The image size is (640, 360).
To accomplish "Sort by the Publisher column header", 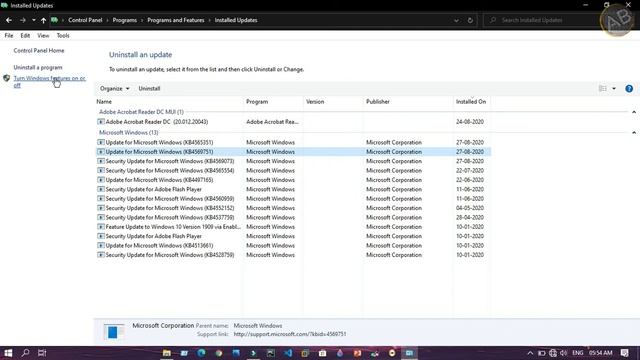I will 408,102.
